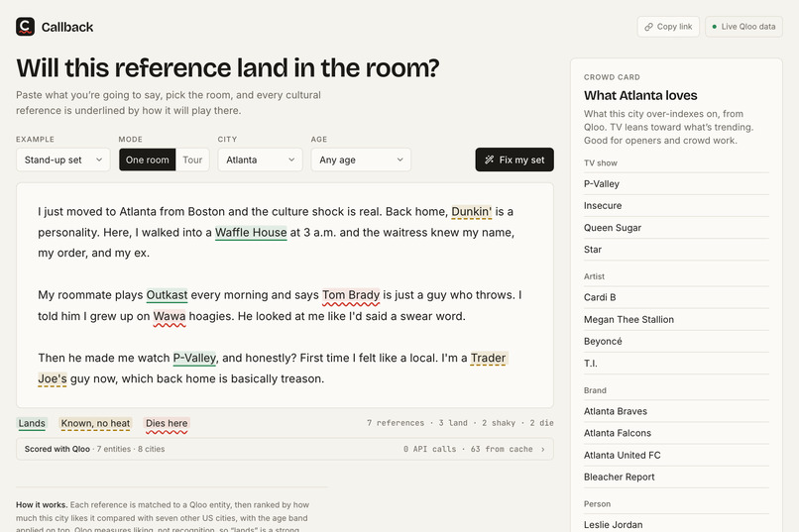The height and width of the screenshot is (532, 799).
Task: Select Megan Thee Stallion in the list
Action: point(676,319)
